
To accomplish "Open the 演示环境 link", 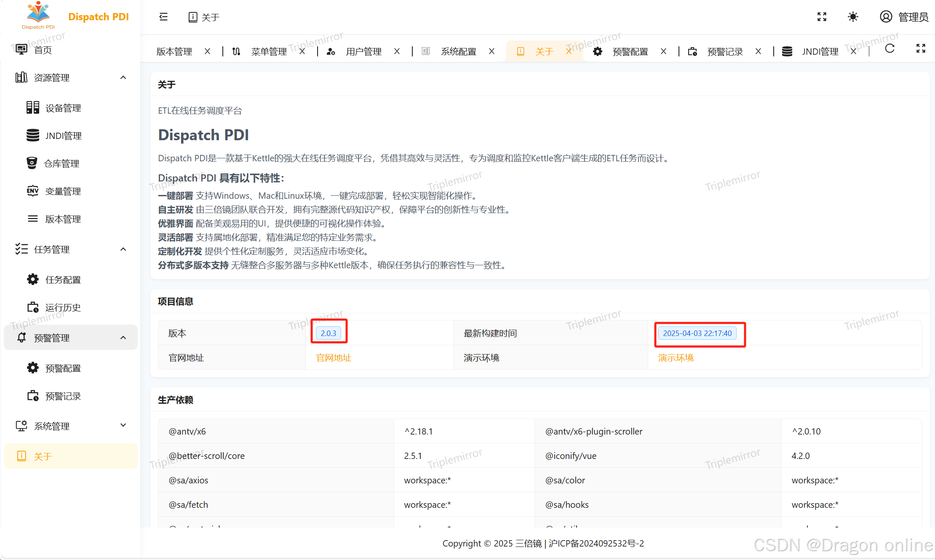I will pyautogui.click(x=676, y=358).
